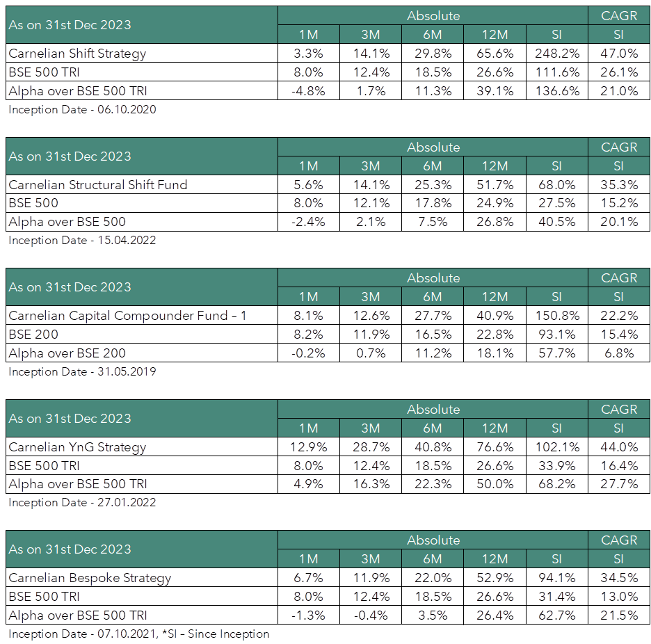Click the 28.7% YnG 3M return
The image size is (651, 644).
pyautogui.click(x=371, y=447)
